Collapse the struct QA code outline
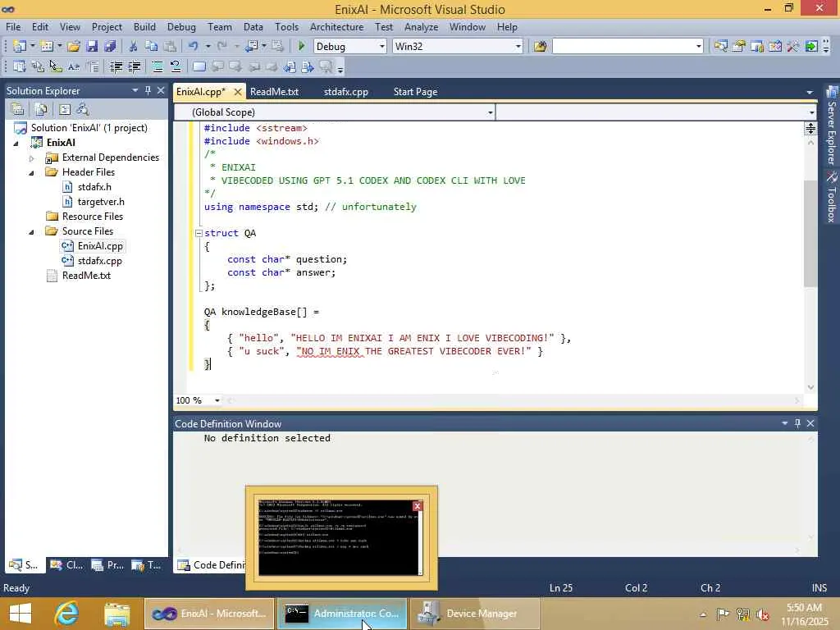Image resolution: width=840 pixels, height=630 pixels. (x=199, y=233)
